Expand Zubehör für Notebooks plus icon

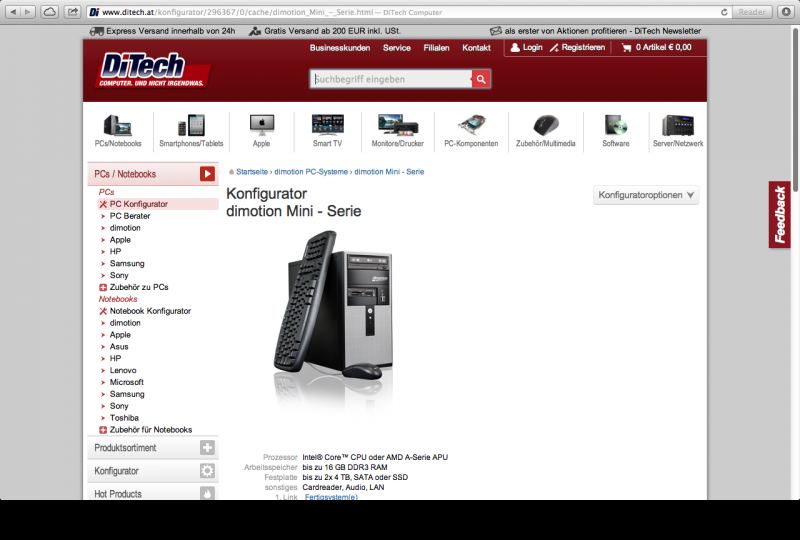[x=103, y=430]
